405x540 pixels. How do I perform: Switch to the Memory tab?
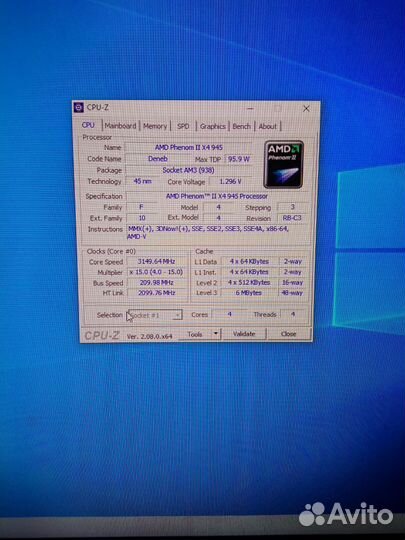point(155,126)
